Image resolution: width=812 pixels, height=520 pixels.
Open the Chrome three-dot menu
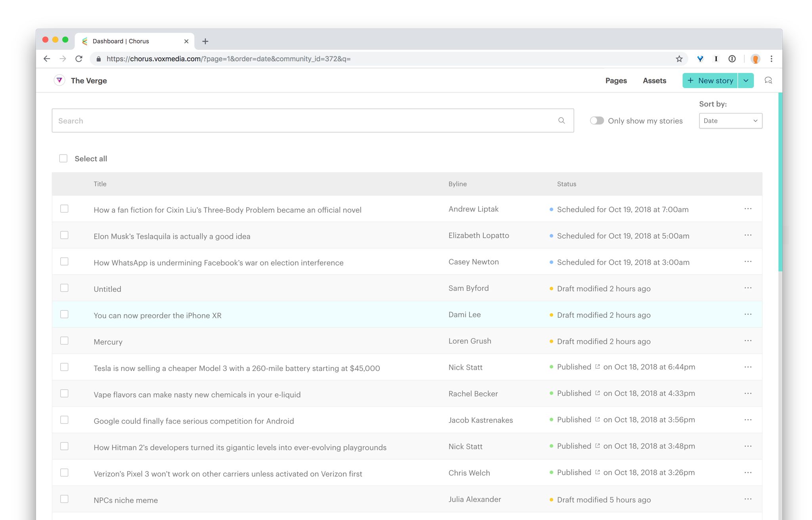[771, 59]
